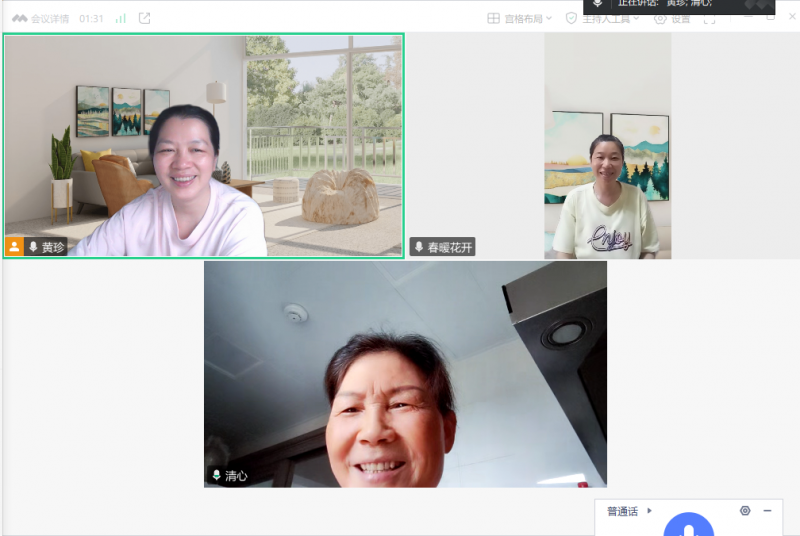800x536 pixels.
Task: Toggle the microphone icon next to 清心
Action: (x=216, y=476)
